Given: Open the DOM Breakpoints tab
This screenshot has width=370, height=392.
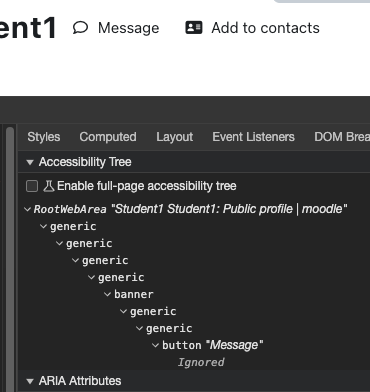Looking at the screenshot, I should (x=342, y=137).
